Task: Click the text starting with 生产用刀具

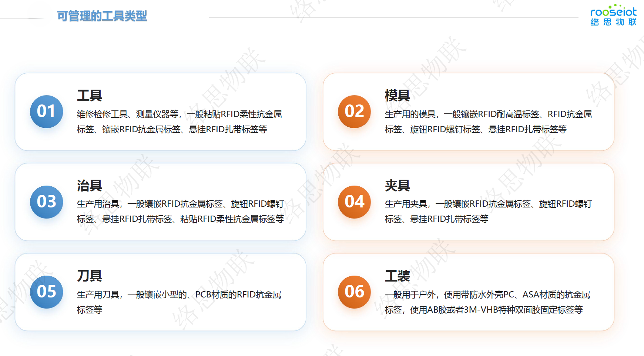Action: (x=179, y=302)
